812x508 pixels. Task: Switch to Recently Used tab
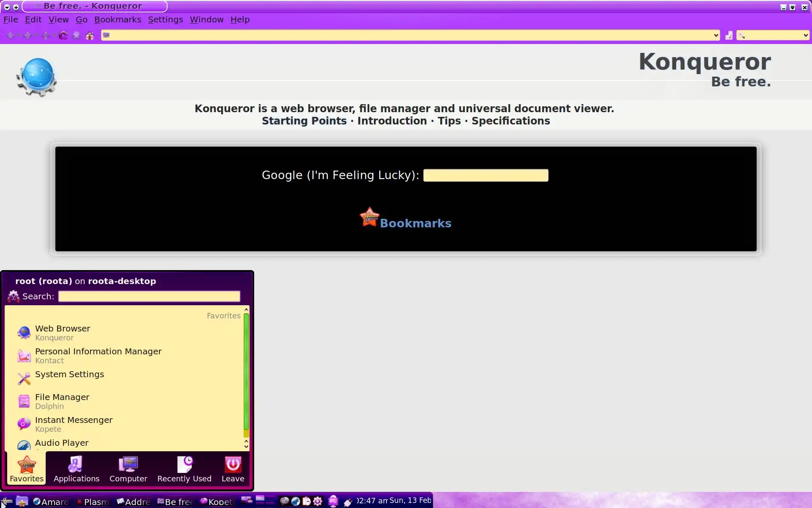[184, 469]
